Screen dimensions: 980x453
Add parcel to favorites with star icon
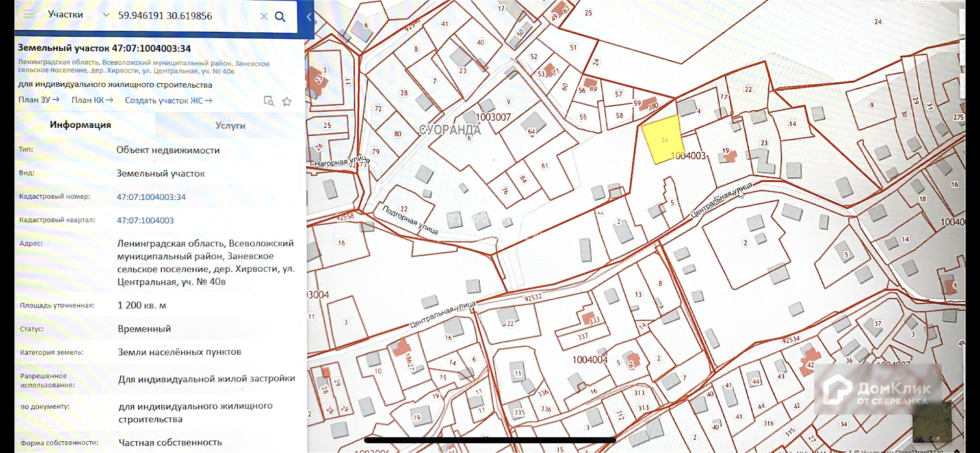[x=287, y=101]
